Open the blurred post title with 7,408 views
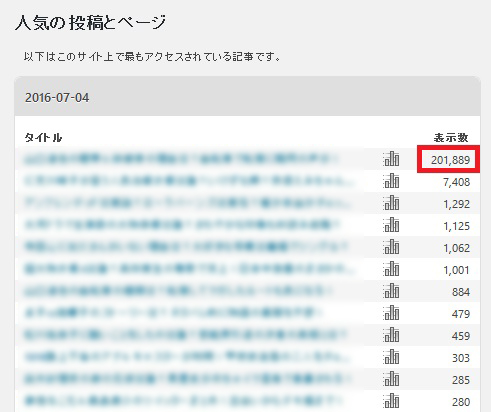The image size is (491, 412). click(189, 181)
